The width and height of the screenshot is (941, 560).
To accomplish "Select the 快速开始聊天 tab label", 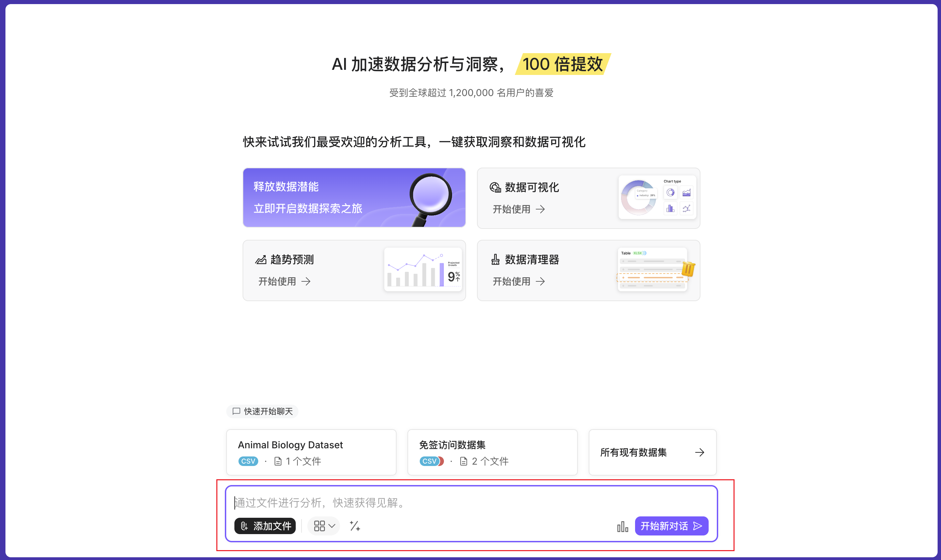I will click(x=263, y=411).
